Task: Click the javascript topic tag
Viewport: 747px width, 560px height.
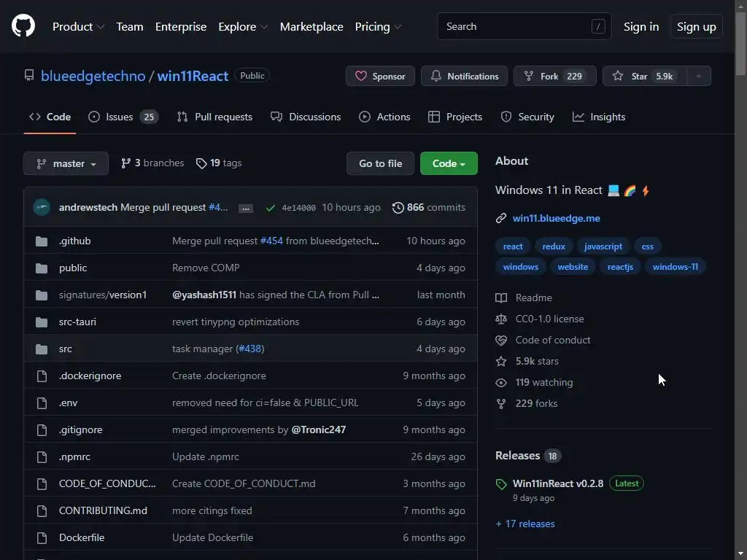Action: point(603,246)
